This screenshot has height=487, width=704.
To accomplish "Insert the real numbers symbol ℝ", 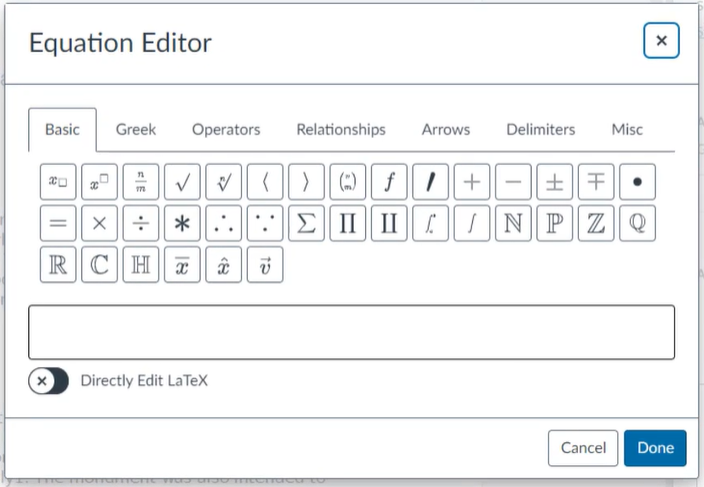I will coord(58,265).
